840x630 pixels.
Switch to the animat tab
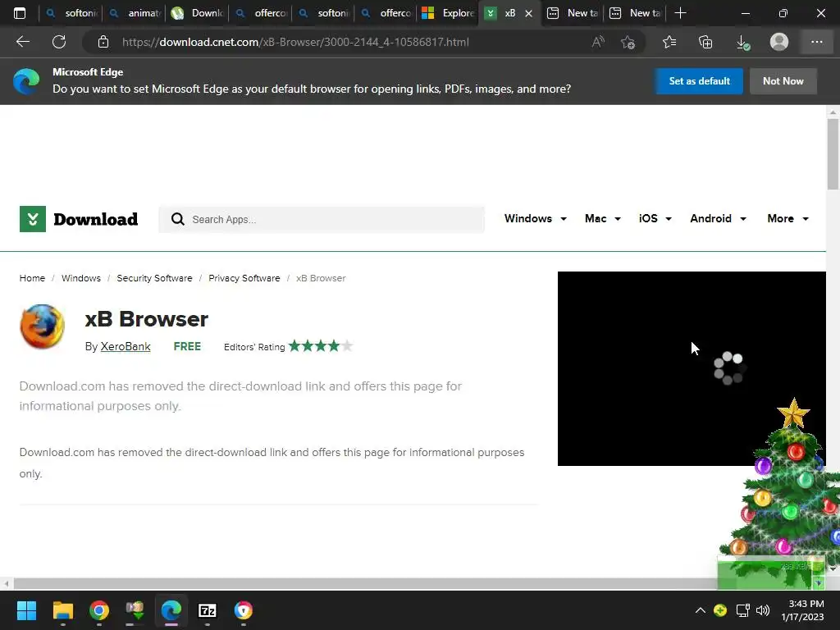pyautogui.click(x=135, y=13)
